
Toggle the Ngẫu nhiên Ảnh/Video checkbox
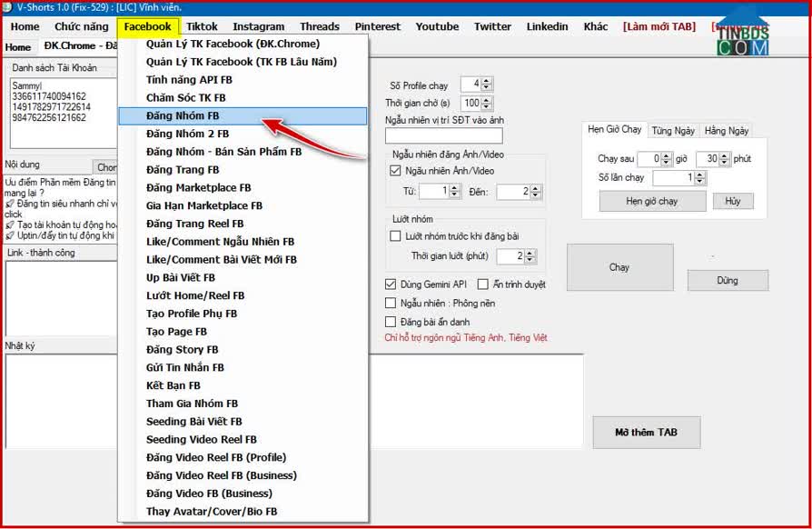coord(396,171)
